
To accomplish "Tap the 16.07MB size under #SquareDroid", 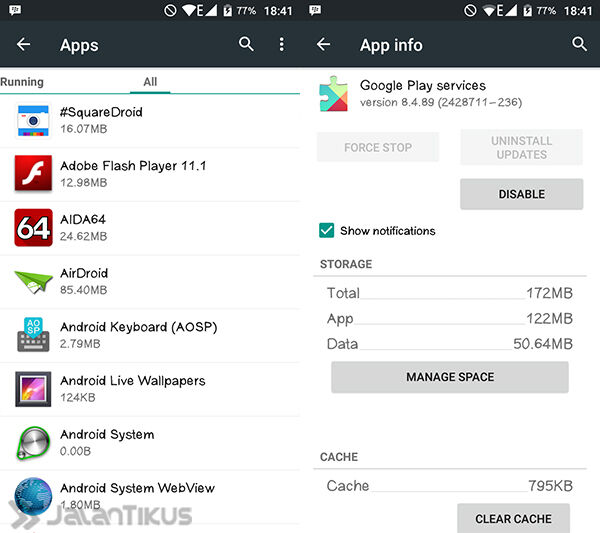I will pos(83,129).
